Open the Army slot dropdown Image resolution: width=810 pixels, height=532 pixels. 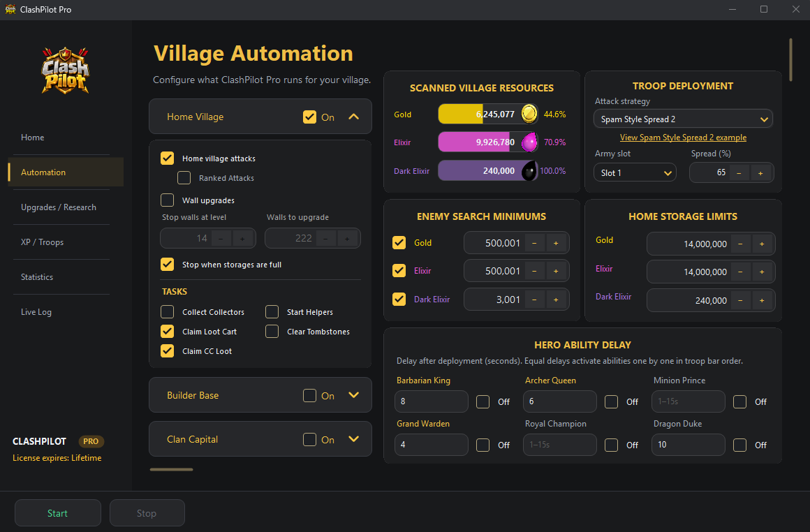coord(635,173)
